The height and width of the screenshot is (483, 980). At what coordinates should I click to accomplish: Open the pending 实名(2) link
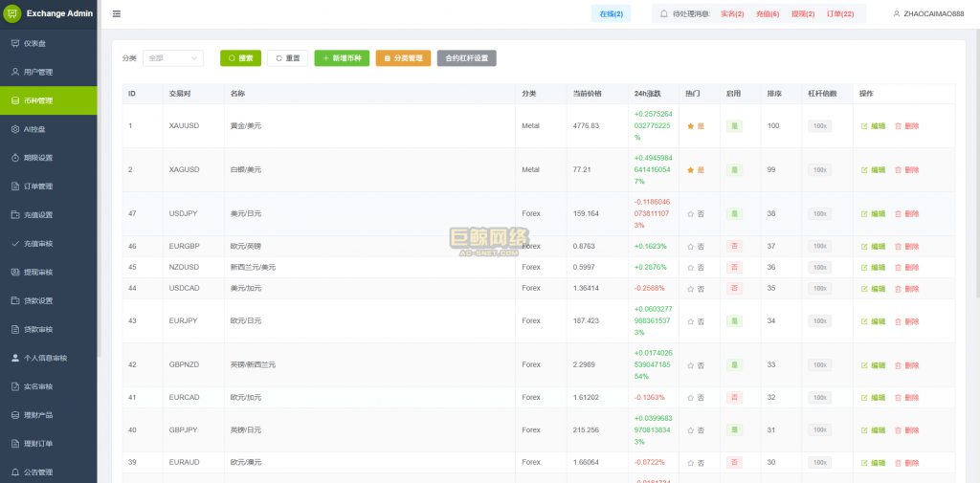click(x=732, y=13)
